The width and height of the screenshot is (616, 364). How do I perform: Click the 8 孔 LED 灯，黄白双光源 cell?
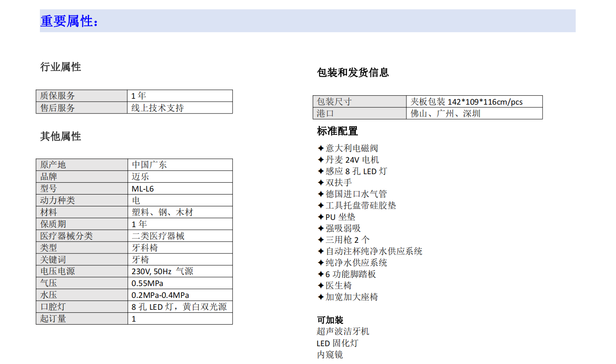pyautogui.click(x=180, y=307)
